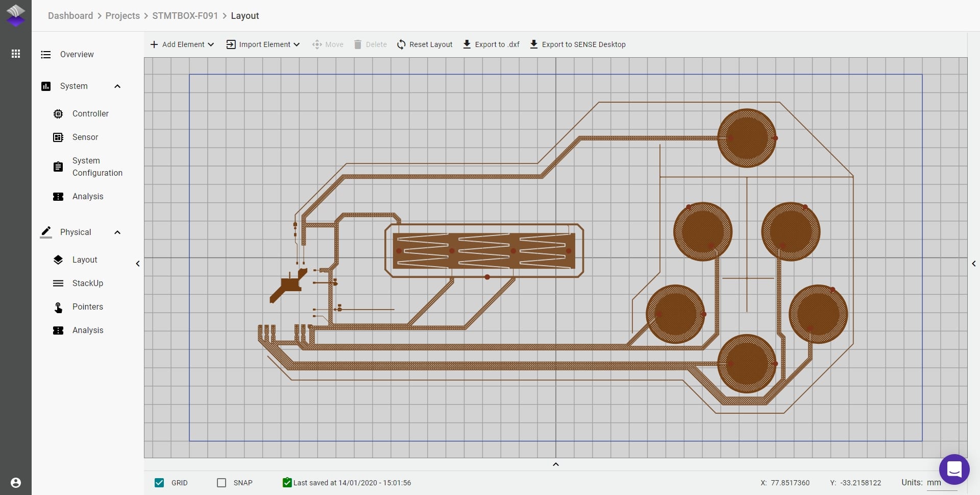The image size is (980, 495).
Task: Click the StackUp lines icon
Action: tap(58, 284)
